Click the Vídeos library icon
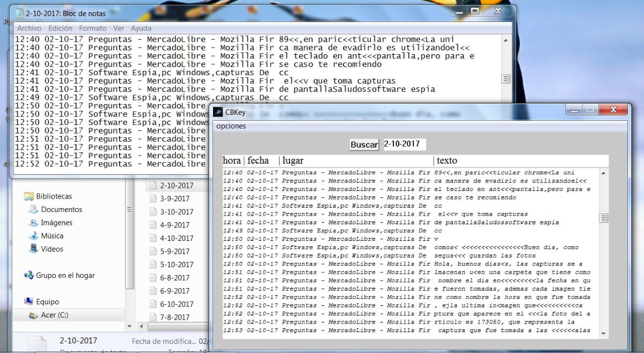The image size is (644, 353). tap(34, 249)
